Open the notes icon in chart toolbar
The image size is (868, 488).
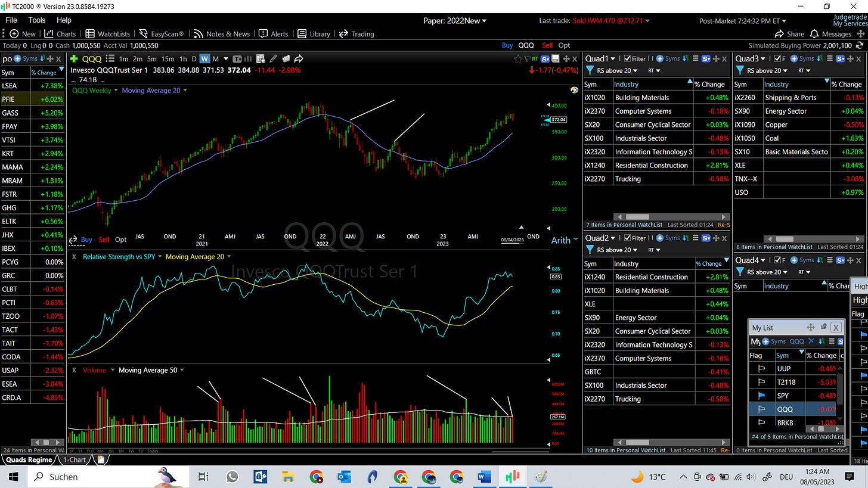point(286,58)
